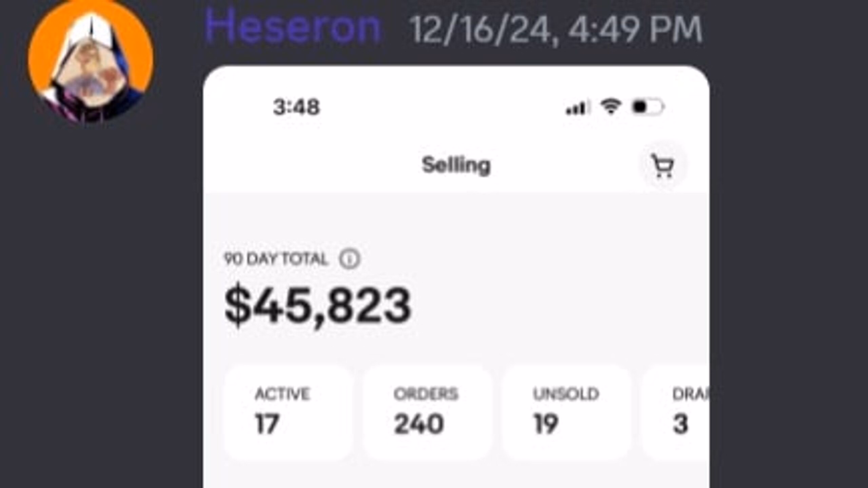The width and height of the screenshot is (868, 488).
Task: Click the ACTIVE label text
Action: click(282, 394)
